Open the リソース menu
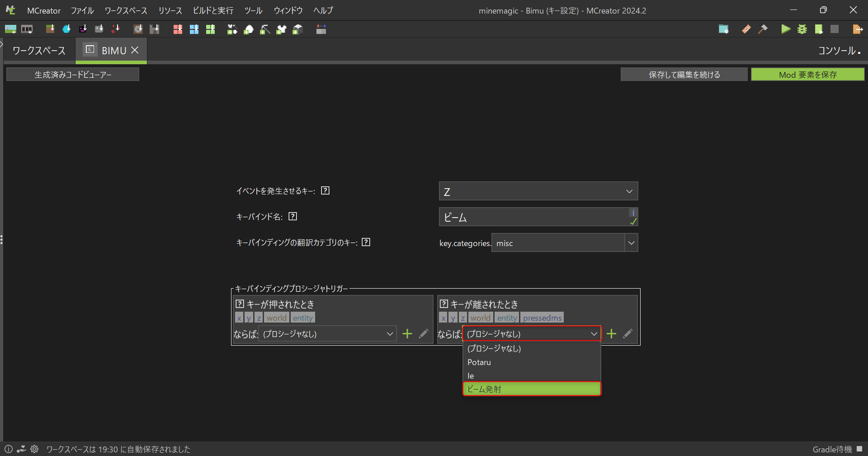 (170, 10)
